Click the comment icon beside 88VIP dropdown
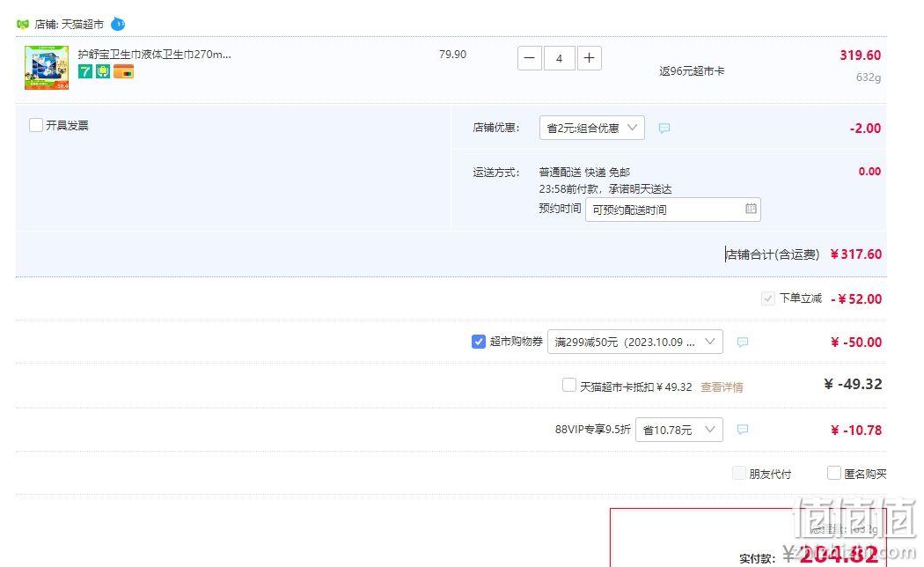924x567 pixels. coord(743,430)
